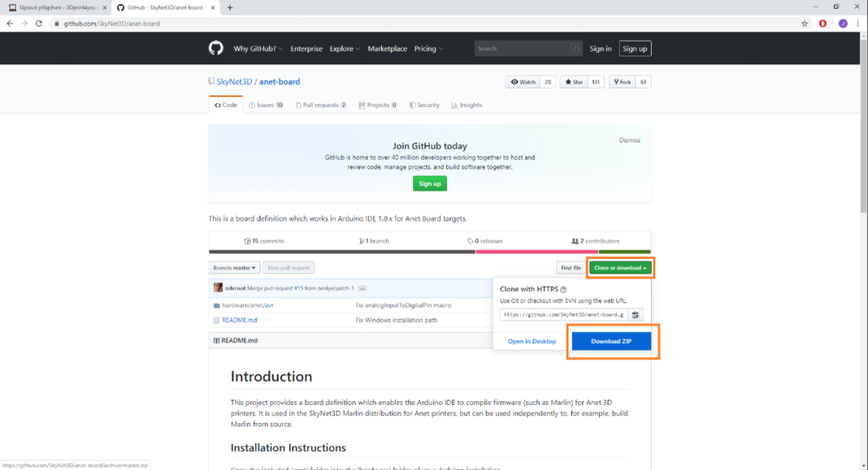
Task: Reload the page with refresh icon
Action: (x=39, y=23)
